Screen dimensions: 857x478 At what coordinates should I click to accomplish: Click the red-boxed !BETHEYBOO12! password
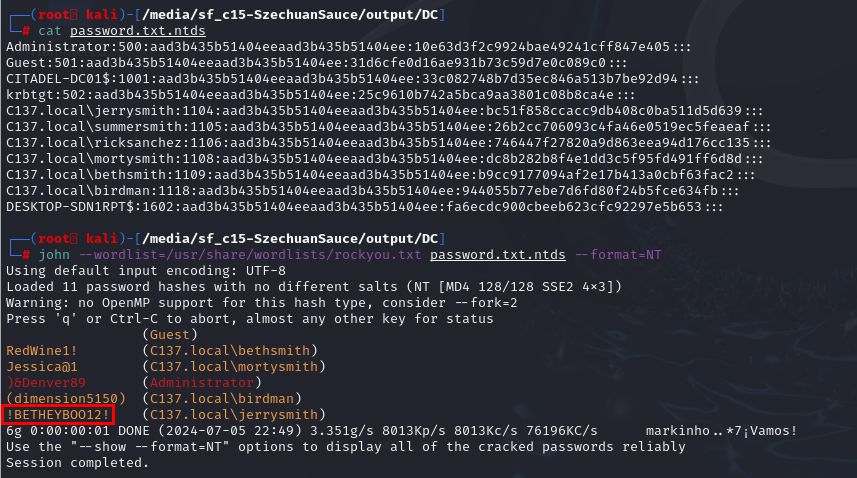click(59, 414)
